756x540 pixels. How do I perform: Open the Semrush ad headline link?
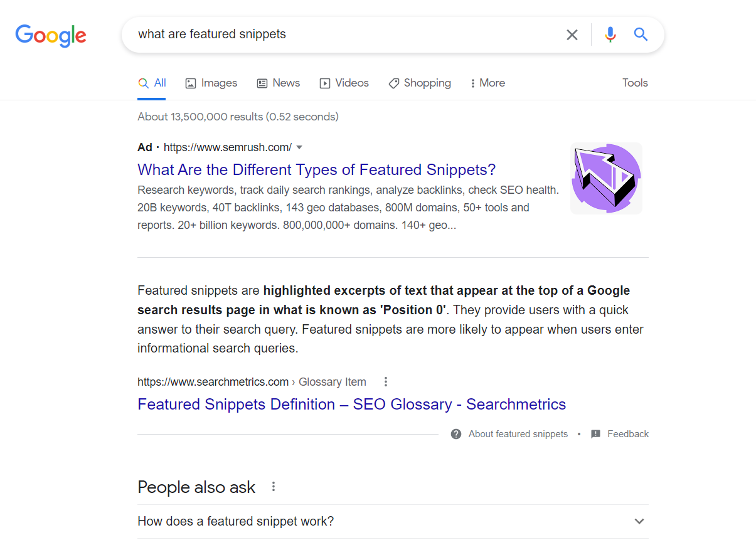317,169
